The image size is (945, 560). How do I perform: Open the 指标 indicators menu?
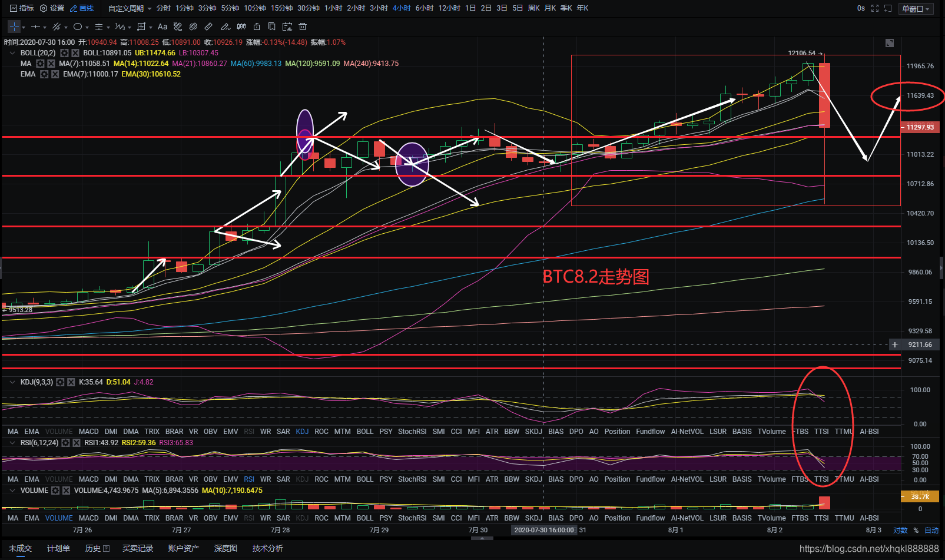pyautogui.click(x=22, y=8)
